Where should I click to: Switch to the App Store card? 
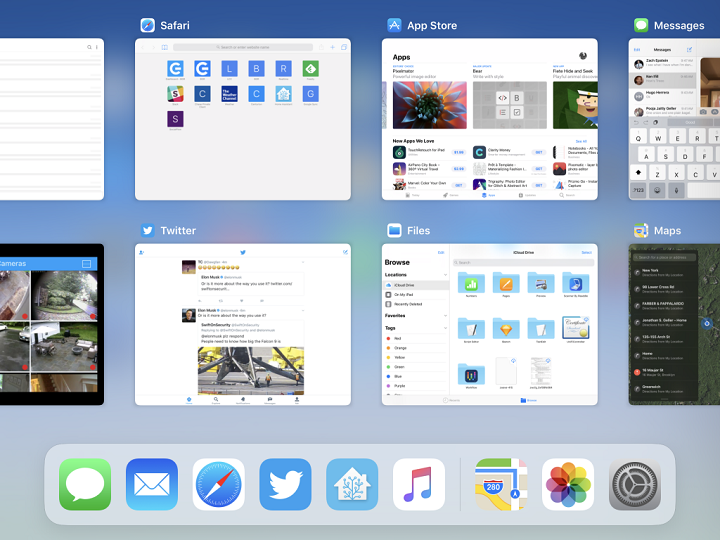click(x=489, y=119)
